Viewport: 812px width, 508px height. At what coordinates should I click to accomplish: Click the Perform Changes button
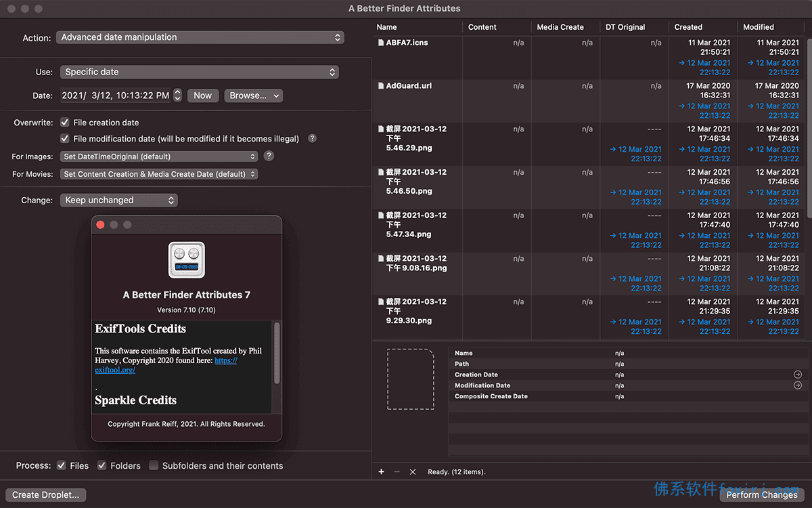tap(762, 495)
